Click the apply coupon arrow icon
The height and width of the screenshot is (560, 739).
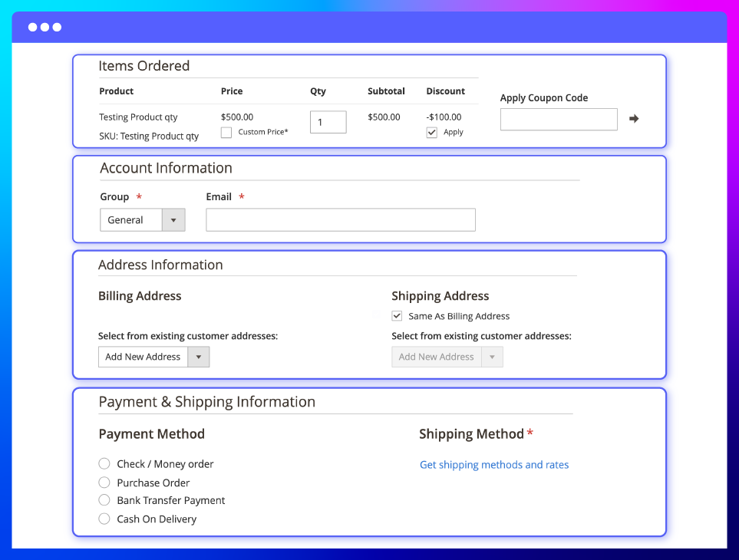634,119
